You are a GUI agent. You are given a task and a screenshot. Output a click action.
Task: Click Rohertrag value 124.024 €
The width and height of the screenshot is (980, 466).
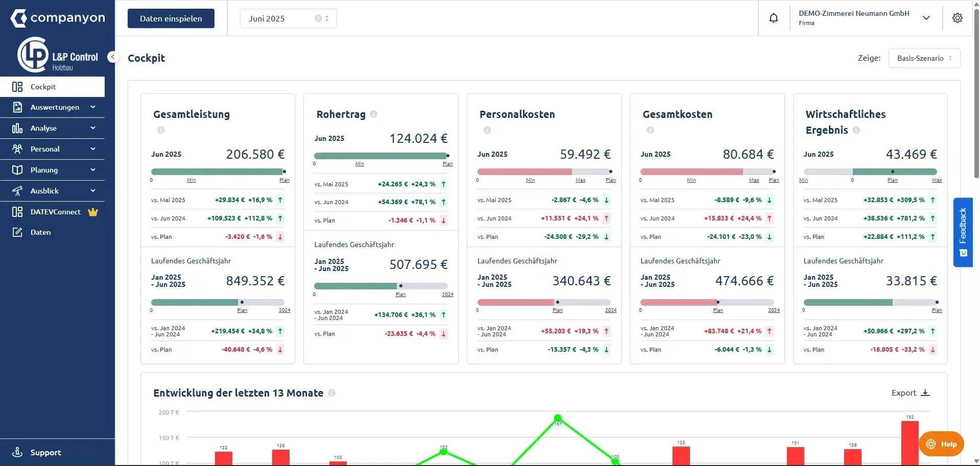(x=418, y=138)
